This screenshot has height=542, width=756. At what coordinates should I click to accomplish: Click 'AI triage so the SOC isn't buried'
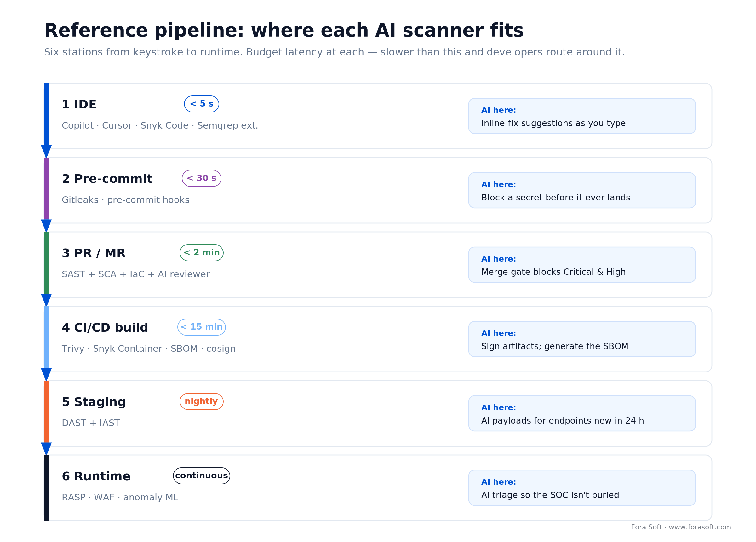[x=550, y=495]
